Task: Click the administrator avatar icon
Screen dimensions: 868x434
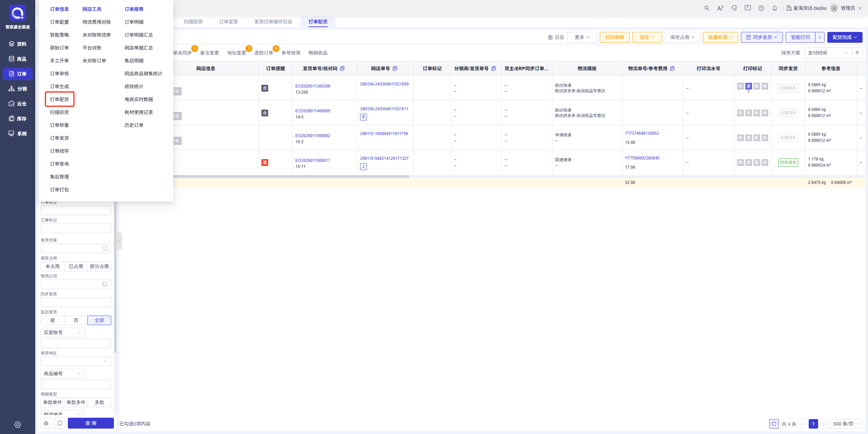Action: (x=834, y=8)
